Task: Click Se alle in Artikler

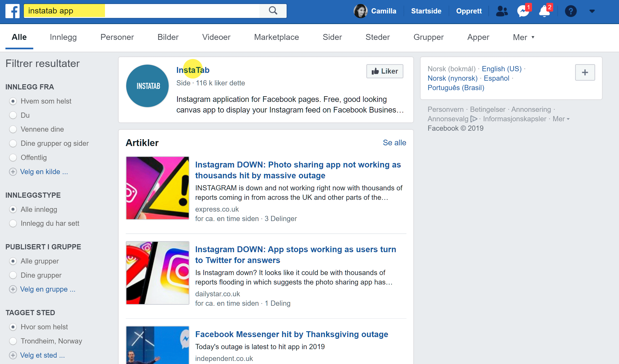Action: pyautogui.click(x=394, y=143)
